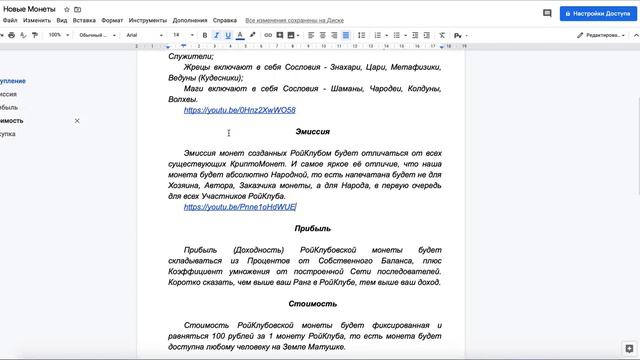Select the outline item ending in 'иссия'

click(x=8, y=94)
